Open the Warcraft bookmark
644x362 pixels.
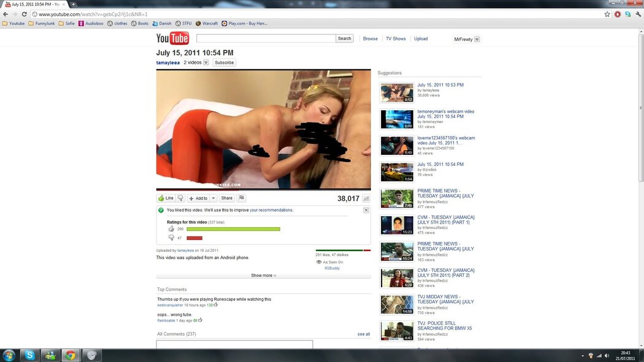coord(209,23)
